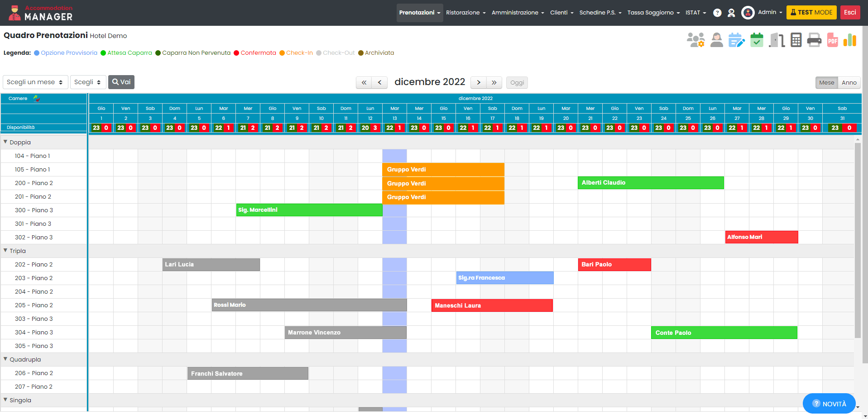The image size is (868, 419).
Task: Click the blue calendar edit icon
Action: tap(736, 40)
